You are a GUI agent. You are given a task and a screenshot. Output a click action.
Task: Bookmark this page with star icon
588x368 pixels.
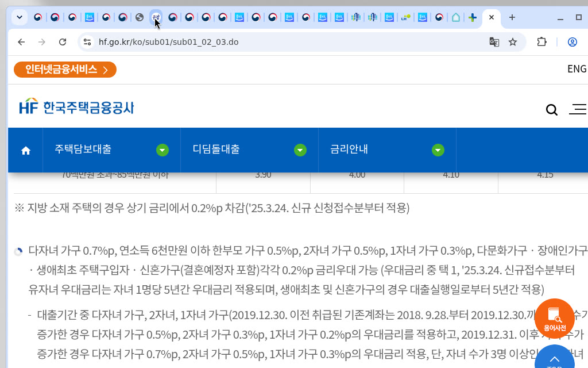click(x=513, y=42)
